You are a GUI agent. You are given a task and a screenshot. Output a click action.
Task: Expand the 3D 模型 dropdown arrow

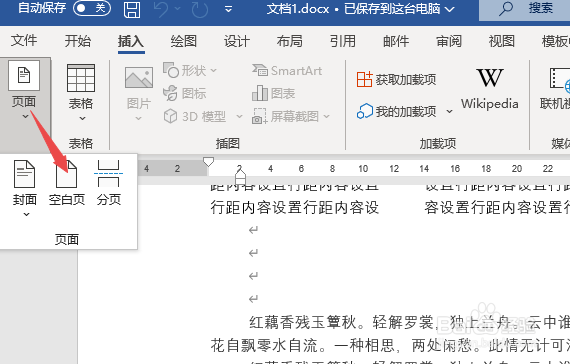240,117
